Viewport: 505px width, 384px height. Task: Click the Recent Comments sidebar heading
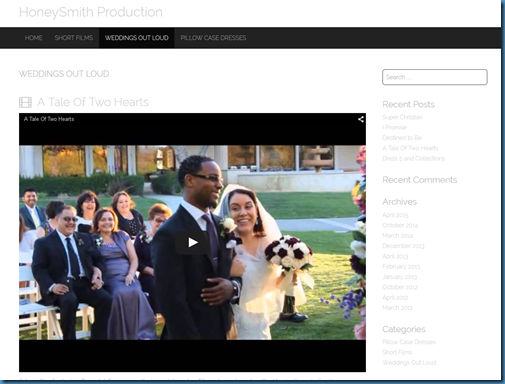coord(420,180)
